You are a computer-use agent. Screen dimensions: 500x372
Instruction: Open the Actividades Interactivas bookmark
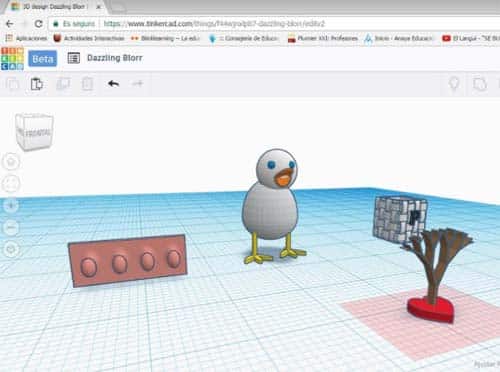click(x=89, y=39)
